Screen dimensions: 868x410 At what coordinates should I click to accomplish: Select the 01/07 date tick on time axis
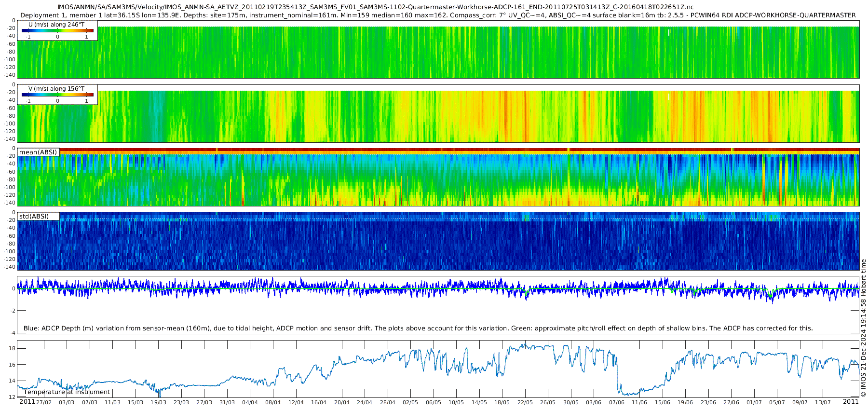[x=754, y=402]
